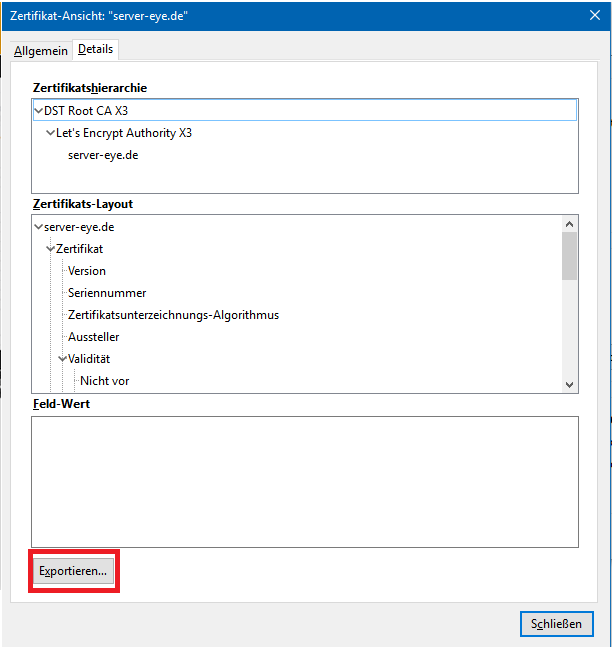Collapse the server-eye.de layout node

pos(38,227)
